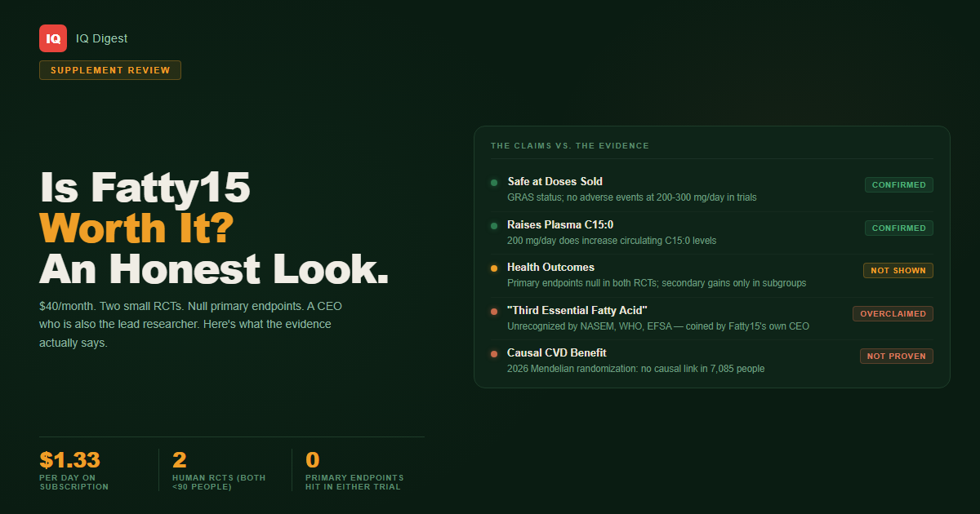
Task: Click the red IQ logo icon
Action: click(x=53, y=38)
